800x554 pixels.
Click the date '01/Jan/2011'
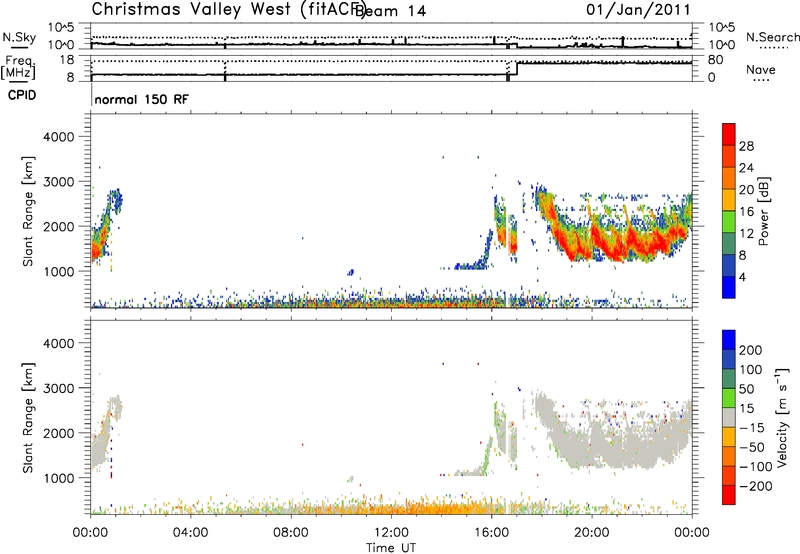click(638, 10)
